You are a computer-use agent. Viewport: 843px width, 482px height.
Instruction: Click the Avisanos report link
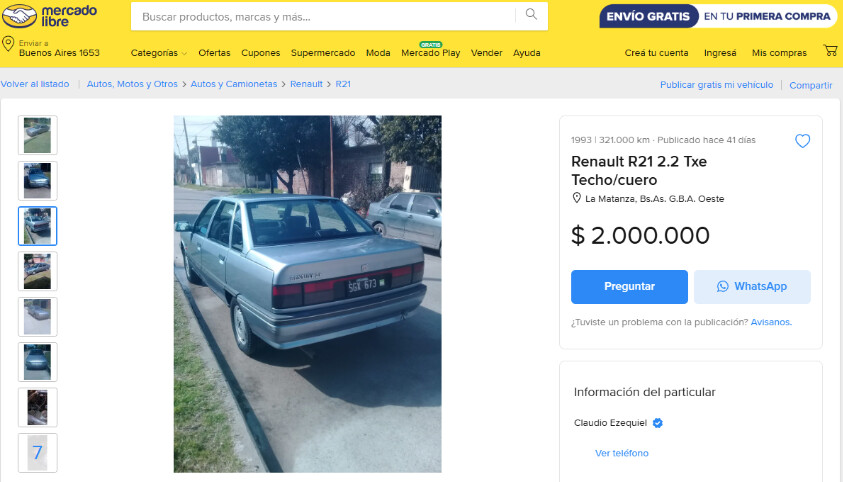(771, 322)
